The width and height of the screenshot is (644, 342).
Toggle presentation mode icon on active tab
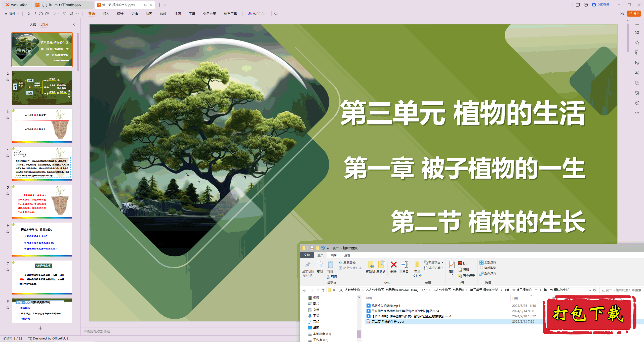(x=146, y=5)
